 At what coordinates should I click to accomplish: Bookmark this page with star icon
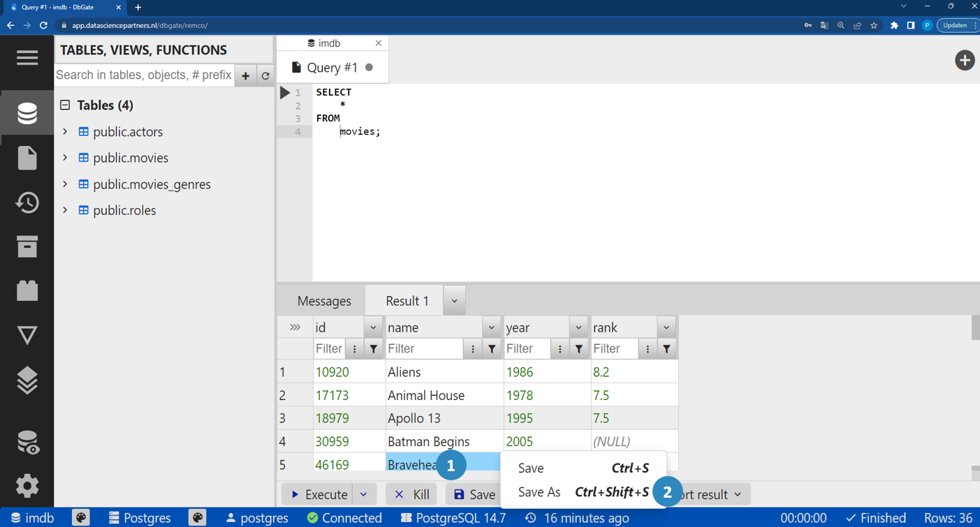(874, 25)
